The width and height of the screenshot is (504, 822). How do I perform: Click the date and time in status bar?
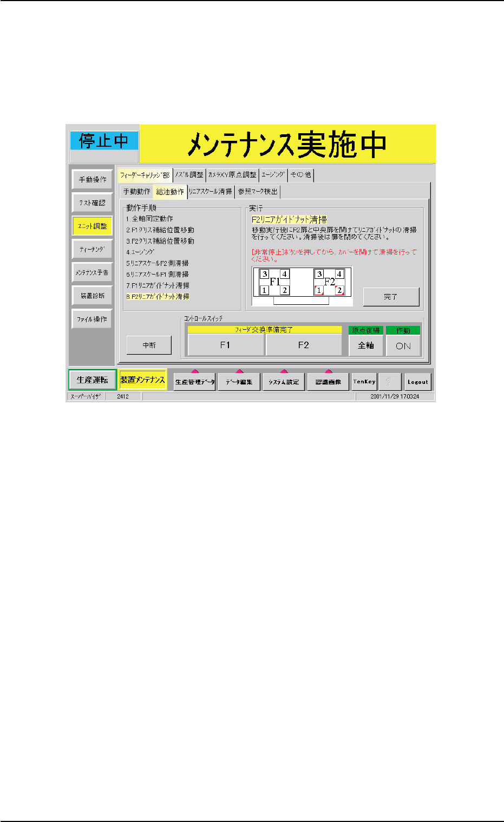pyautogui.click(x=395, y=396)
